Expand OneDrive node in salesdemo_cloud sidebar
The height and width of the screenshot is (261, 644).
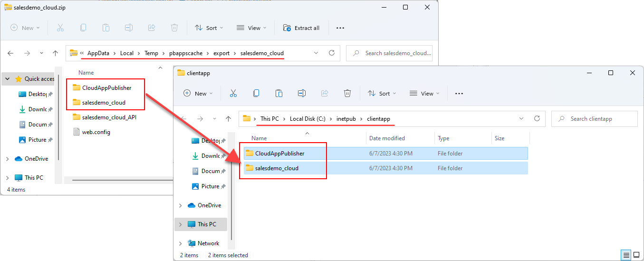tap(8, 159)
